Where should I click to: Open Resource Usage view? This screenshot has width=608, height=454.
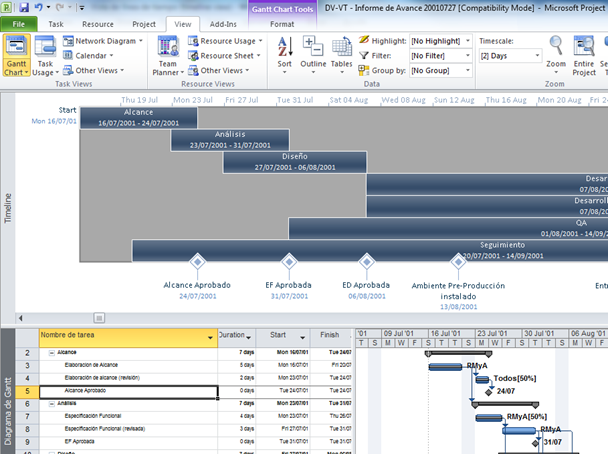[225, 41]
